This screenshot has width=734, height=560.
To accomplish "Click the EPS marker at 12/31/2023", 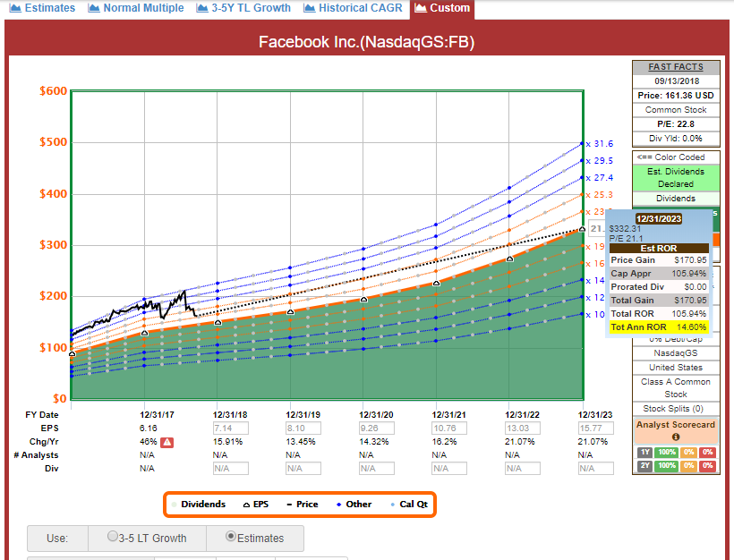I will 583,229.
